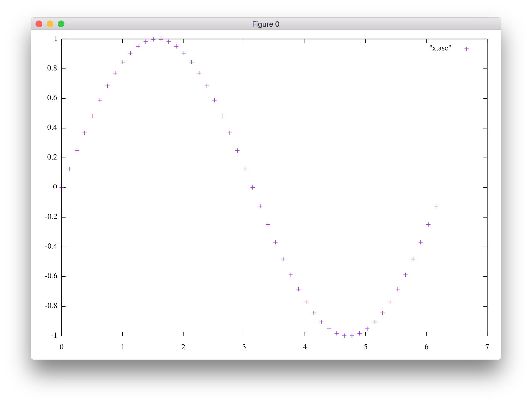Click the x-axis tick label 7
Viewport: 532px width, 404px height.
click(487, 347)
